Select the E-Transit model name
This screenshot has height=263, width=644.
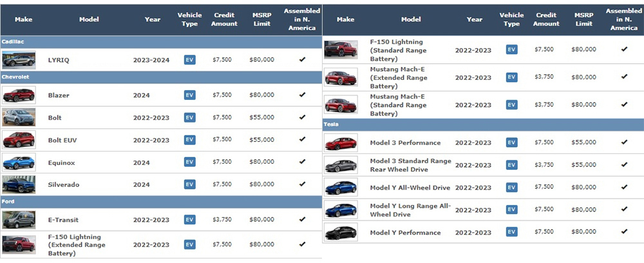pyautogui.click(x=63, y=220)
